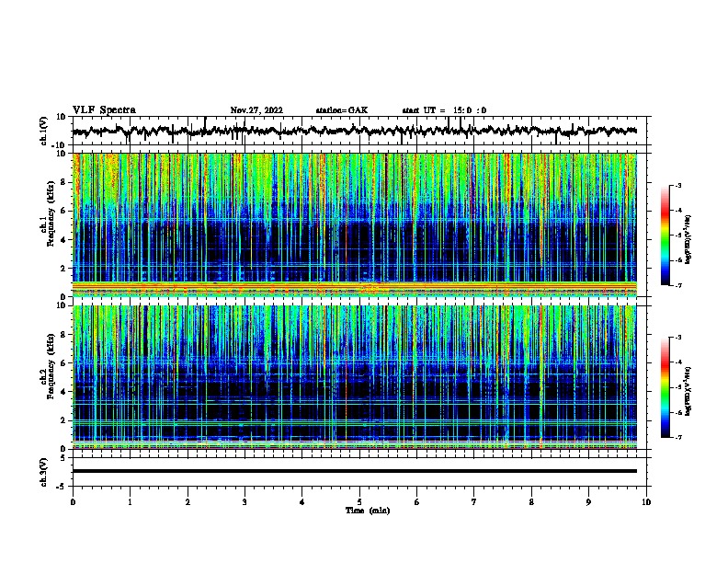Image resolution: width=728 pixels, height=563 pixels.
Task: Click "-7" on the ch.1 color scale
Action: pyautogui.click(x=678, y=285)
